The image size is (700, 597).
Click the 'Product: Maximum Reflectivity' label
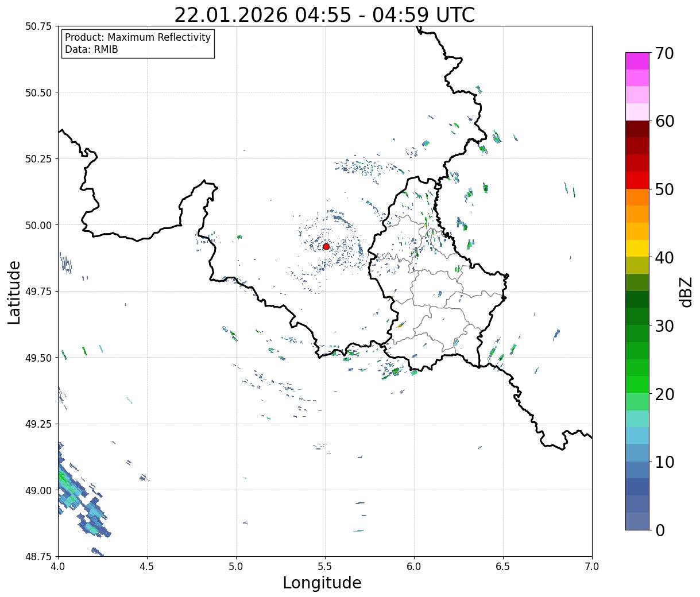138,37
